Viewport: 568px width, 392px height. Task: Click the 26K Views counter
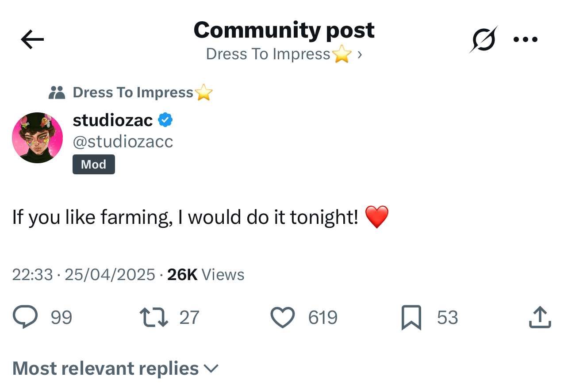[x=203, y=274]
